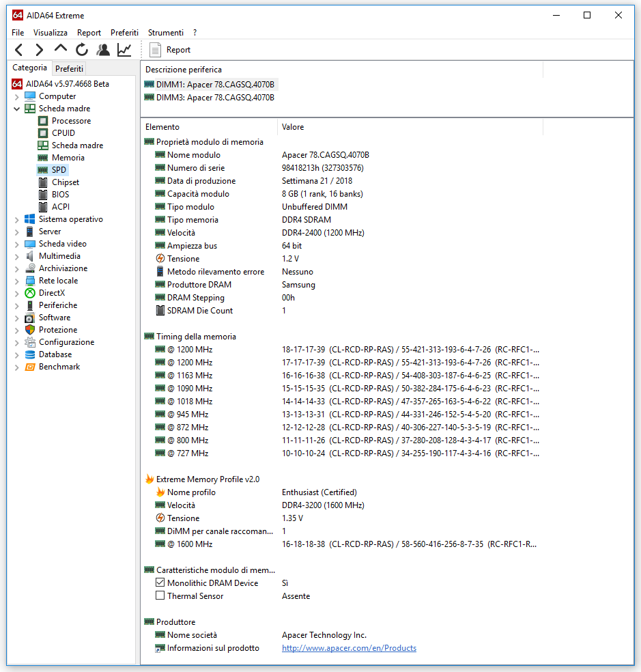Expand the Server tree node
The height and width of the screenshot is (672, 641).
pos(16,232)
